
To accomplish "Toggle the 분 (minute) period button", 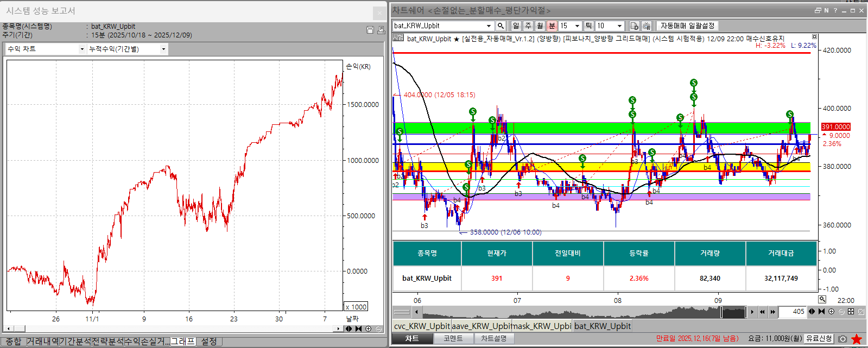I will 552,26.
